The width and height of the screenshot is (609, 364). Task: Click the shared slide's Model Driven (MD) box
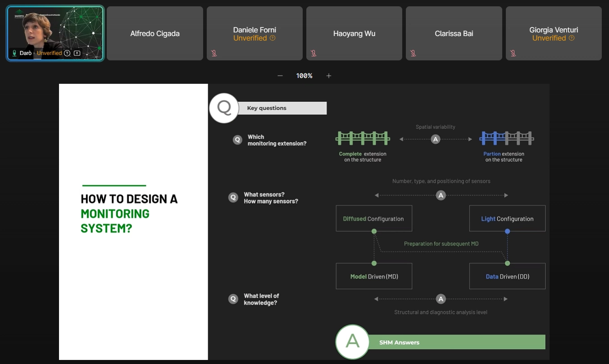[x=374, y=276]
